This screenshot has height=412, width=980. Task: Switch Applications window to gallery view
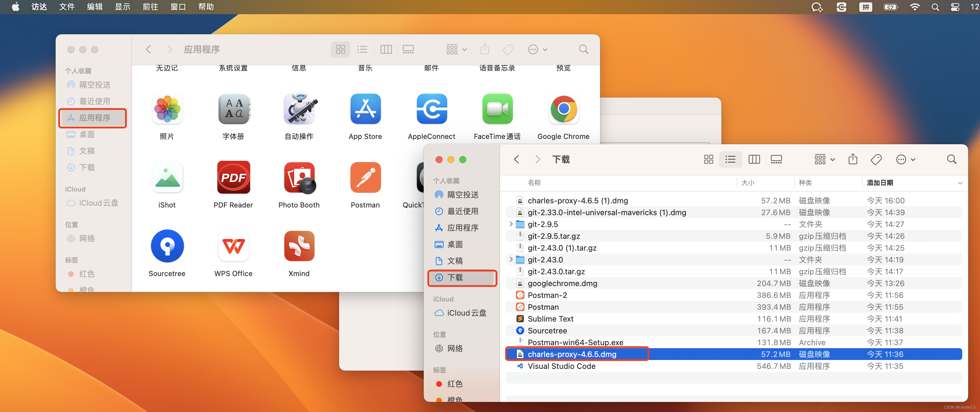coord(408,49)
